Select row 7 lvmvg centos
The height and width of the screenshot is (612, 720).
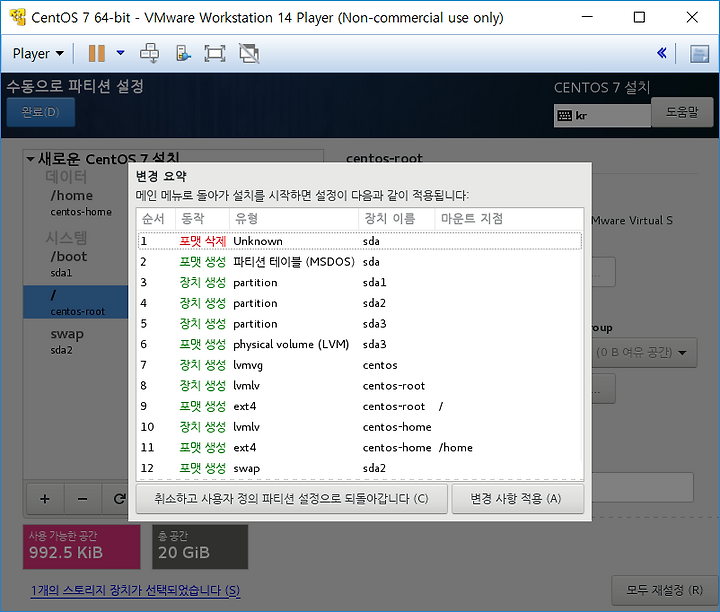[x=360, y=365]
